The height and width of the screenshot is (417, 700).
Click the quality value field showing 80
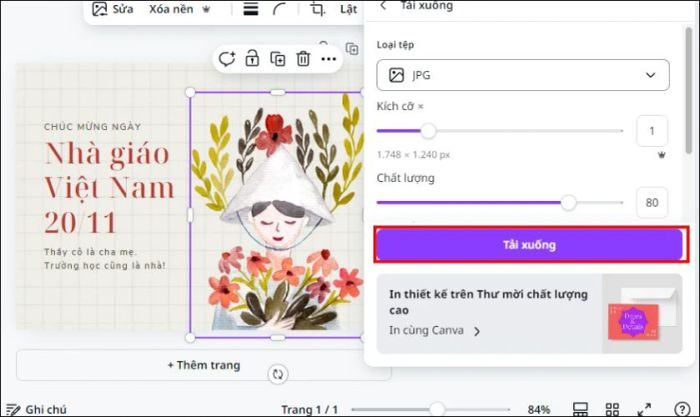652,202
